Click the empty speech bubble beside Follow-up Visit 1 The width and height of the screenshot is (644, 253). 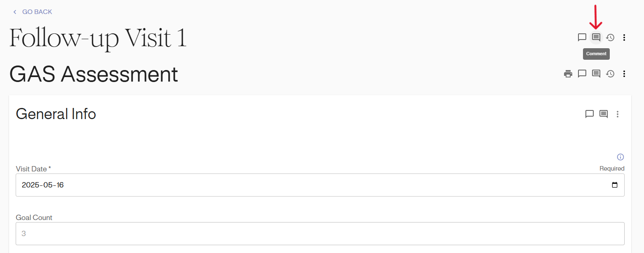tap(582, 37)
